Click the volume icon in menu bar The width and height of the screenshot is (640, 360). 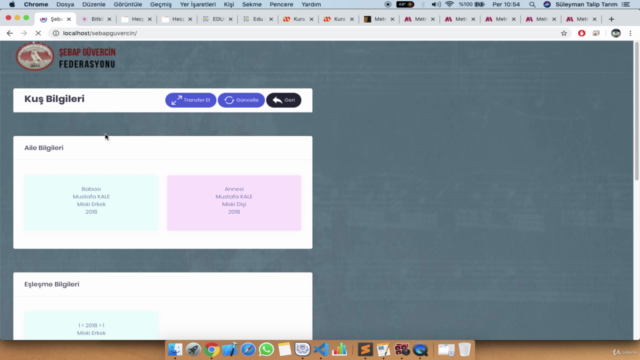pyautogui.click(x=436, y=4)
